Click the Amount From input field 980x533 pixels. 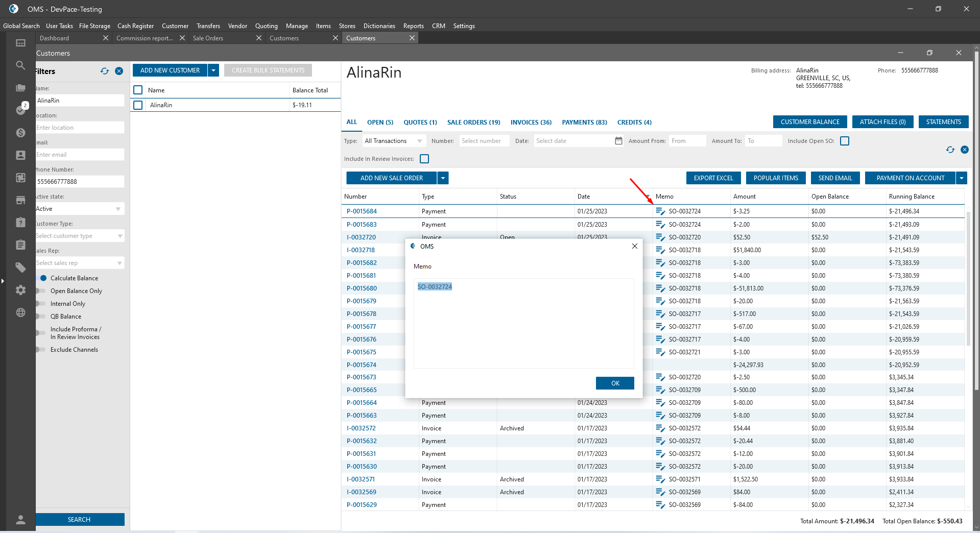(687, 141)
